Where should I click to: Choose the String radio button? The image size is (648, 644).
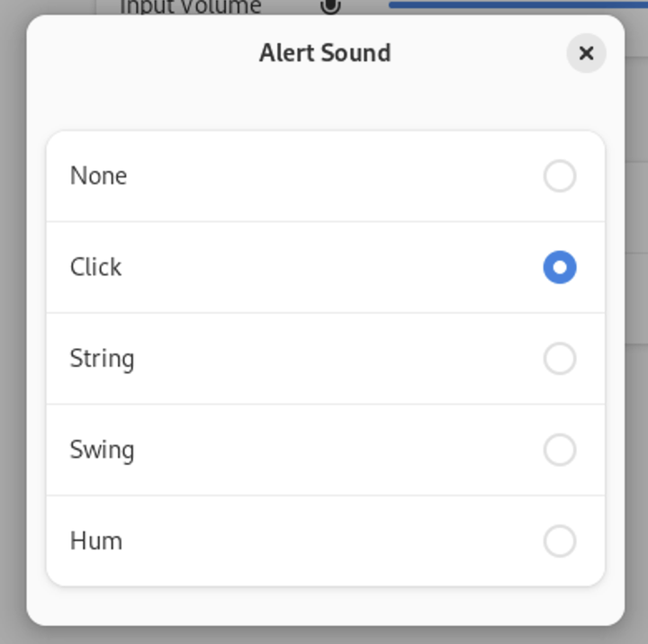(559, 359)
